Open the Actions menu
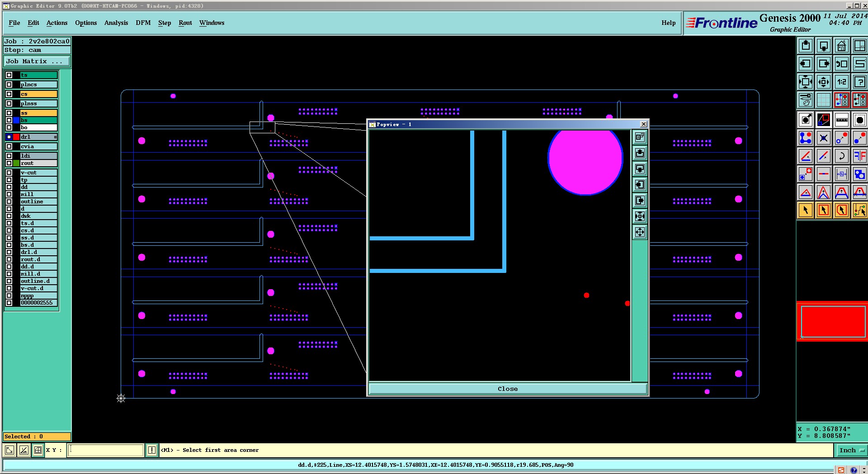 pyautogui.click(x=57, y=23)
